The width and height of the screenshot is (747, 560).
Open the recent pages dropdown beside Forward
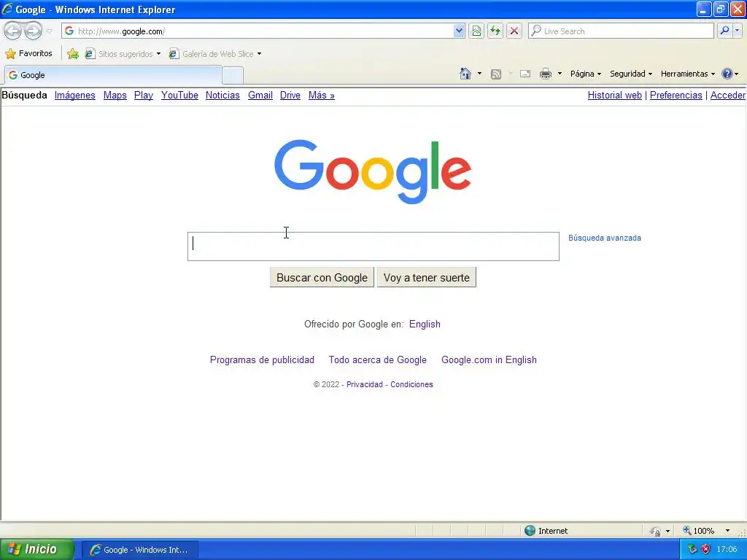(x=49, y=31)
